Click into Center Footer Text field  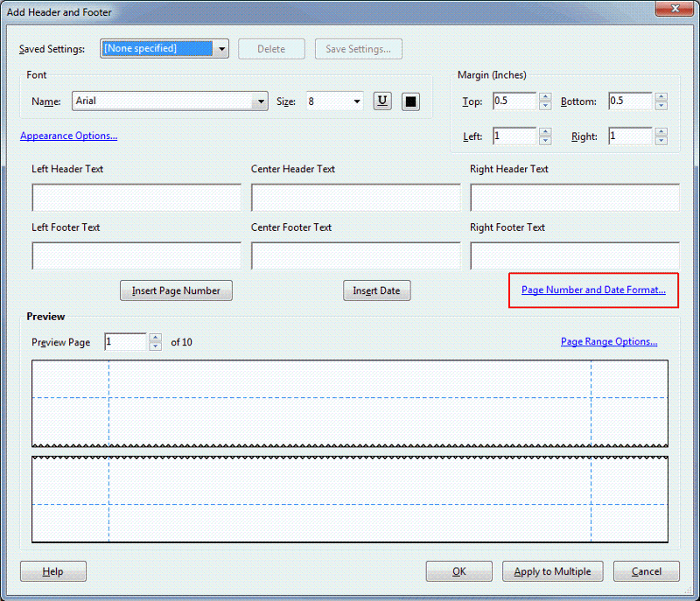356,255
